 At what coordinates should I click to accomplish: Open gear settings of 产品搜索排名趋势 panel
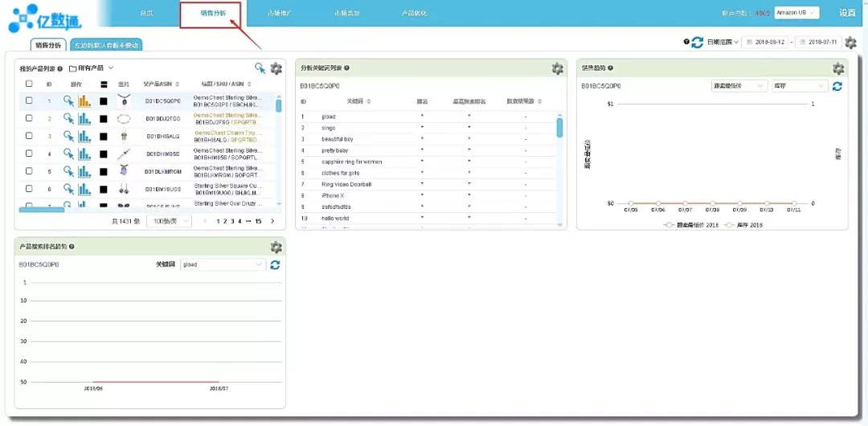click(276, 247)
